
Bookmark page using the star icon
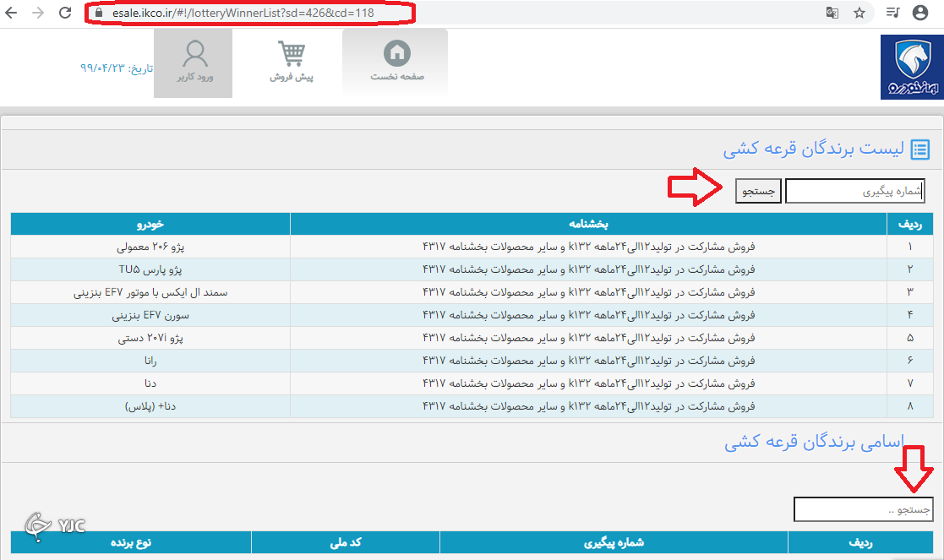pos(859,13)
